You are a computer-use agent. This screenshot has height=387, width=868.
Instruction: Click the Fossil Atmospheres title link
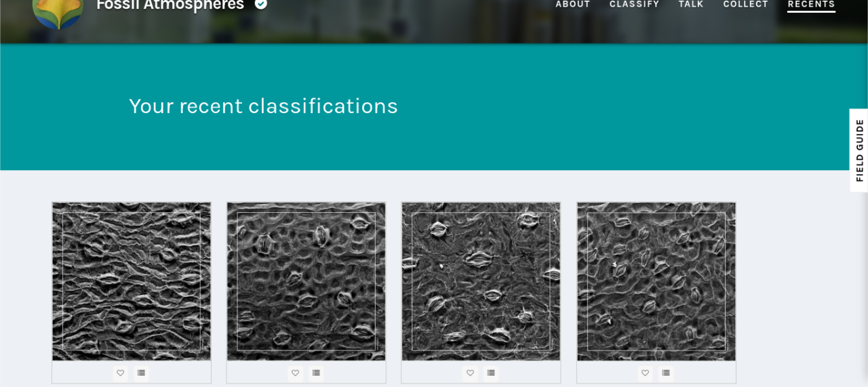pyautogui.click(x=170, y=5)
